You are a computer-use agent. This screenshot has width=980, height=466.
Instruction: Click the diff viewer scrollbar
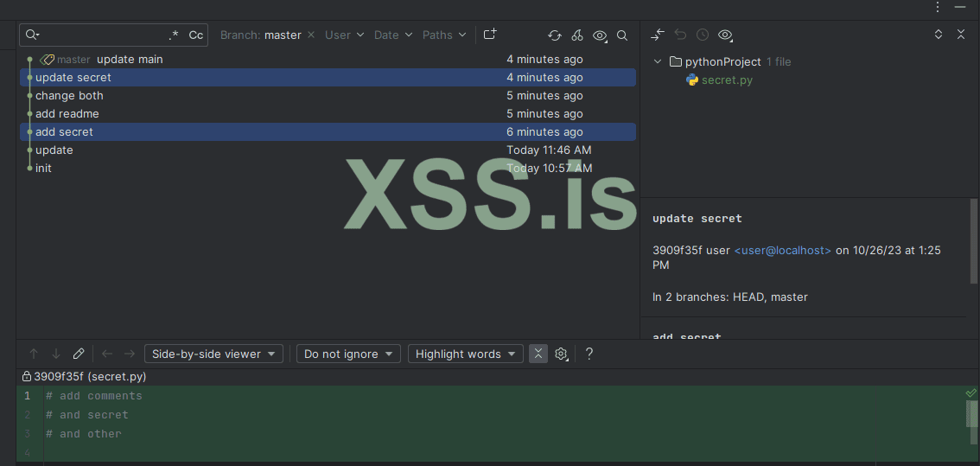(972, 413)
